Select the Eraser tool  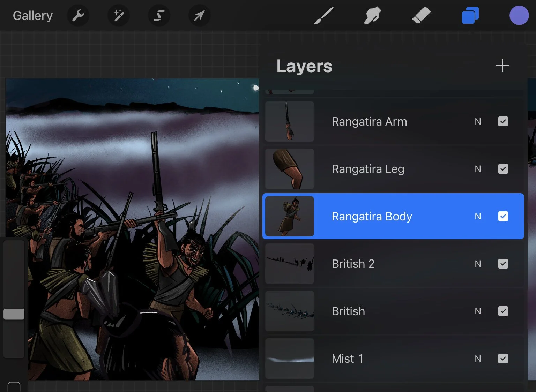421,16
